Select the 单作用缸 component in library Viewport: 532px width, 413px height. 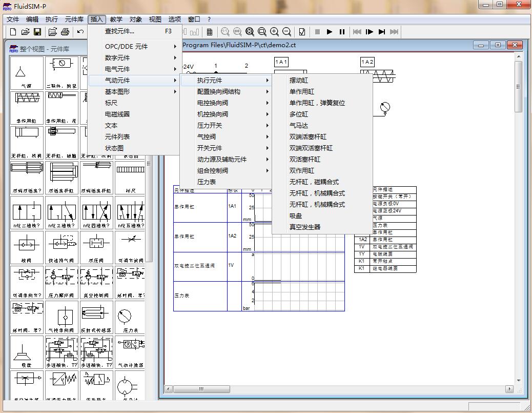27,108
